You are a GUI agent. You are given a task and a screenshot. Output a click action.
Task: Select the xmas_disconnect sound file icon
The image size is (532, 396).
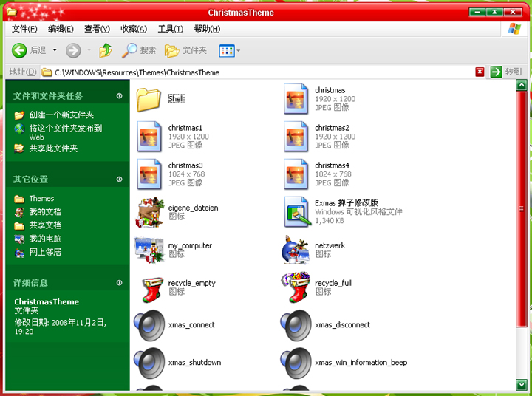(x=296, y=325)
